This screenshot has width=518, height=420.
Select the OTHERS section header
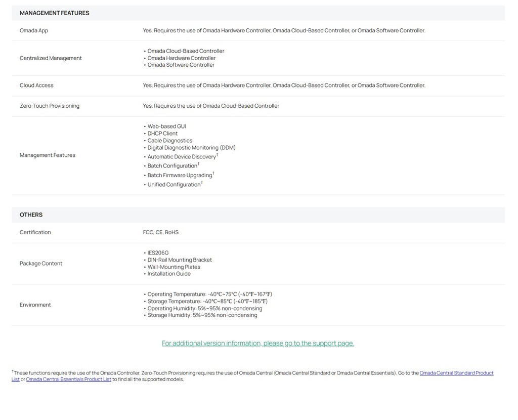click(31, 215)
